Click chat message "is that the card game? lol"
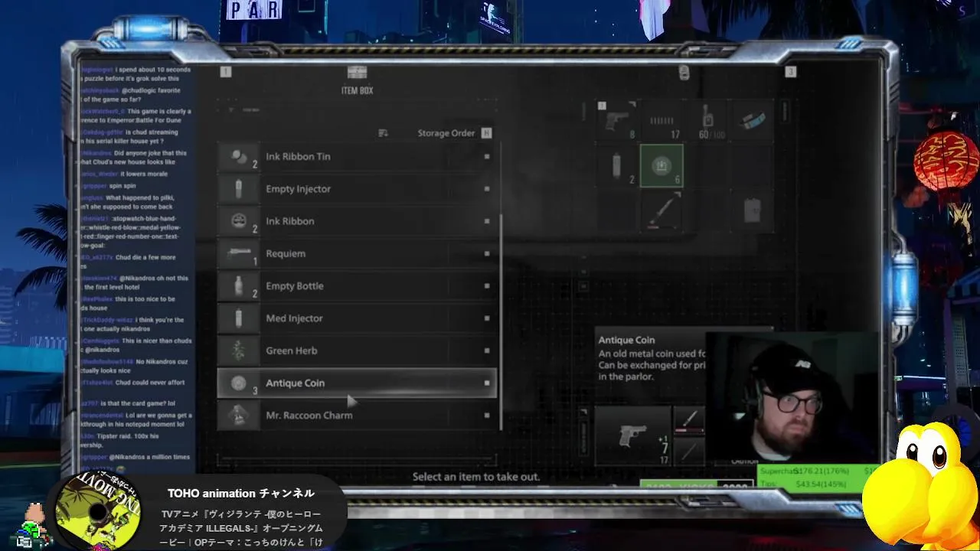Screen dimensions: 980x551 (x=138, y=403)
